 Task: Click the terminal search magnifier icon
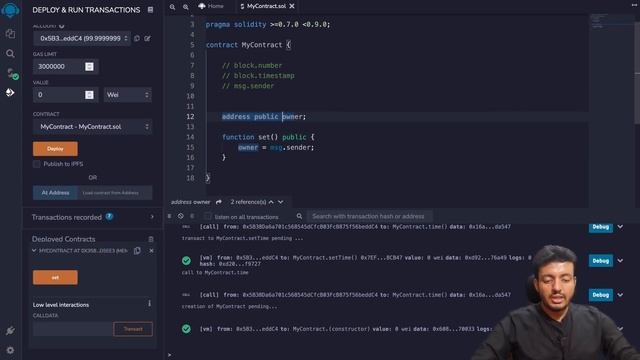[299, 216]
